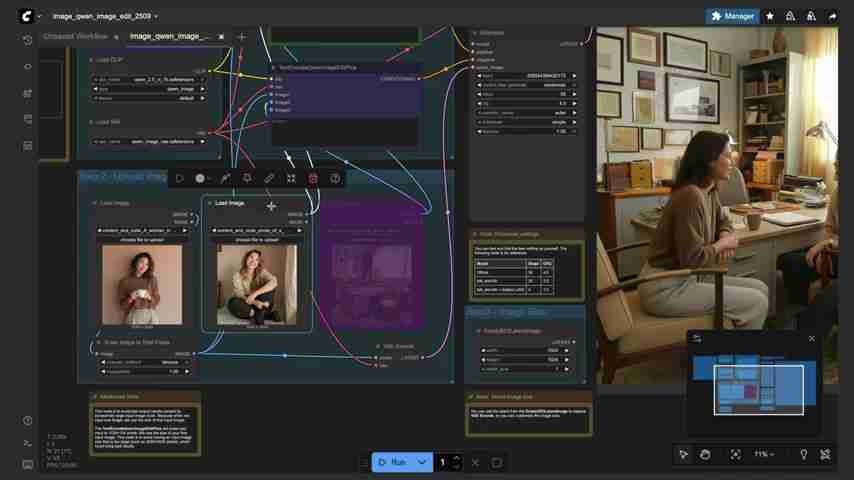Click the star icon in top bar
This screenshot has height=480, width=854.
(769, 16)
